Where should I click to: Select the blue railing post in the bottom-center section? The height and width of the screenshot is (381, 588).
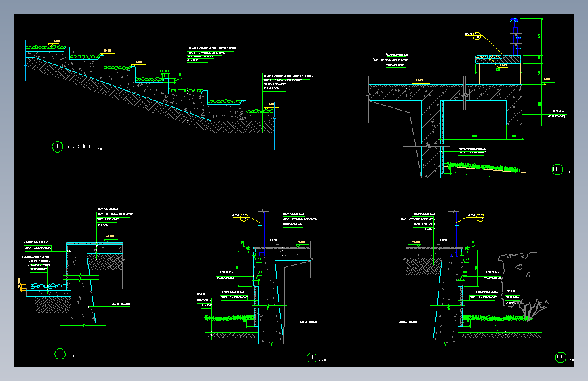263,233
